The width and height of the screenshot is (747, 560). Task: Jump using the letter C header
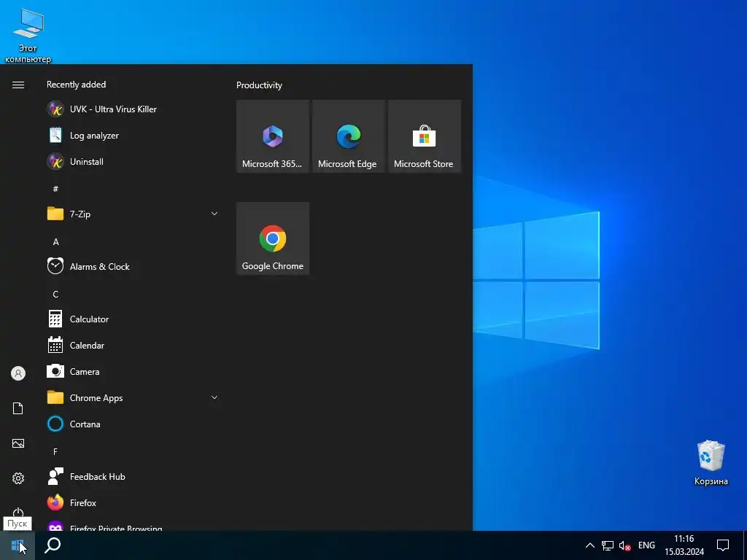coord(55,295)
